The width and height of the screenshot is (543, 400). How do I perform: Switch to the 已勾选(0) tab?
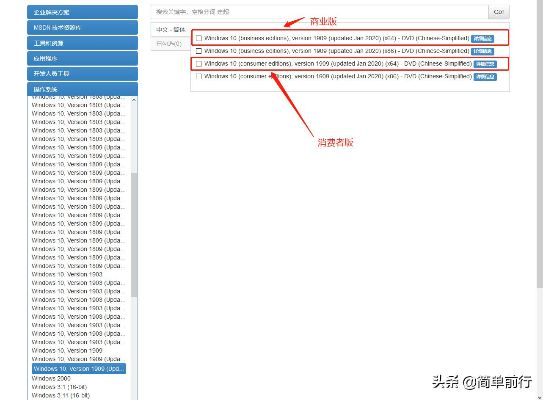(x=169, y=44)
